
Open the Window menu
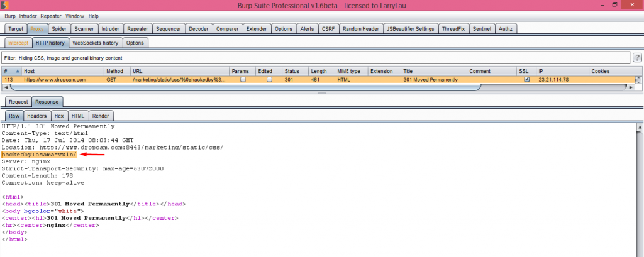coord(75,16)
